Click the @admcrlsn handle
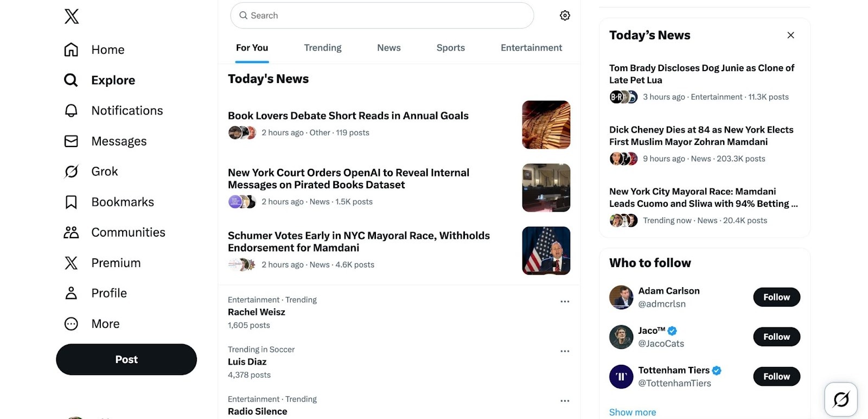This screenshot has height=419, width=868. tap(662, 304)
